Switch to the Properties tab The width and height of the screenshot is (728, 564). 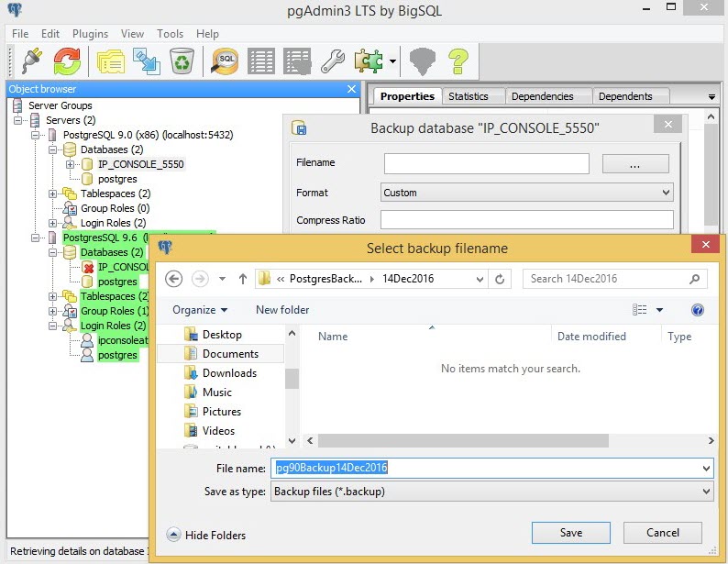(x=407, y=96)
